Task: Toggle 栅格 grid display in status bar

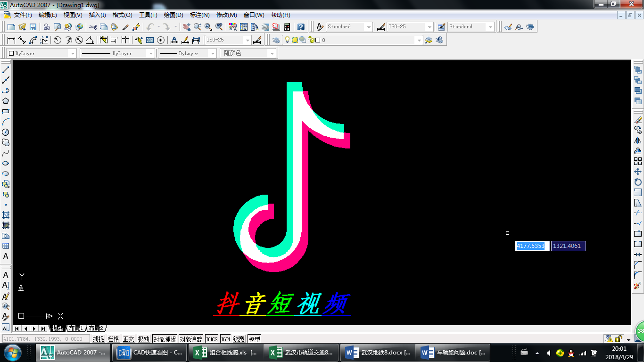Action: (x=114, y=339)
